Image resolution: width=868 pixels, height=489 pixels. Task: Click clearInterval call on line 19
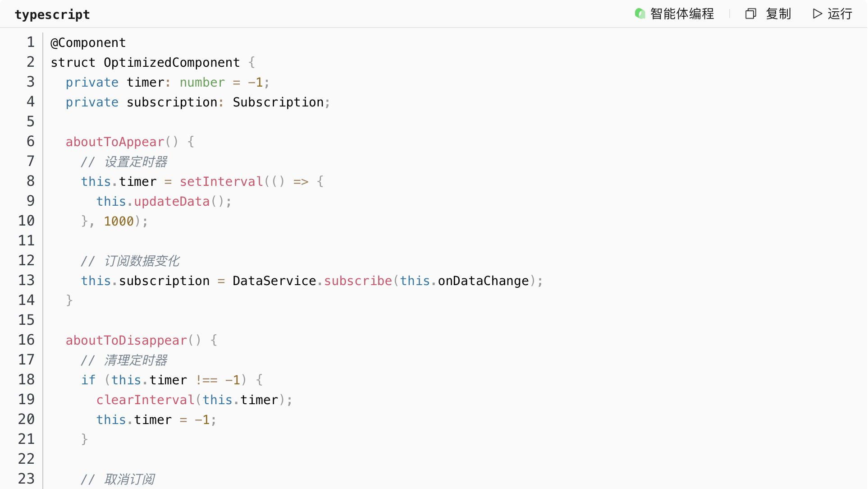click(x=145, y=400)
